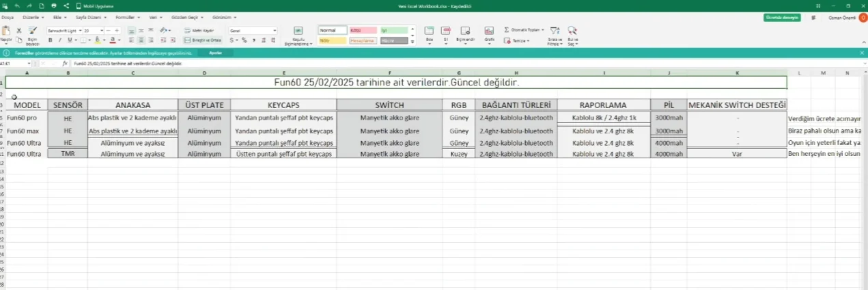Open Sırala ve Filtrele
This screenshot has height=290, width=868.
click(554, 36)
